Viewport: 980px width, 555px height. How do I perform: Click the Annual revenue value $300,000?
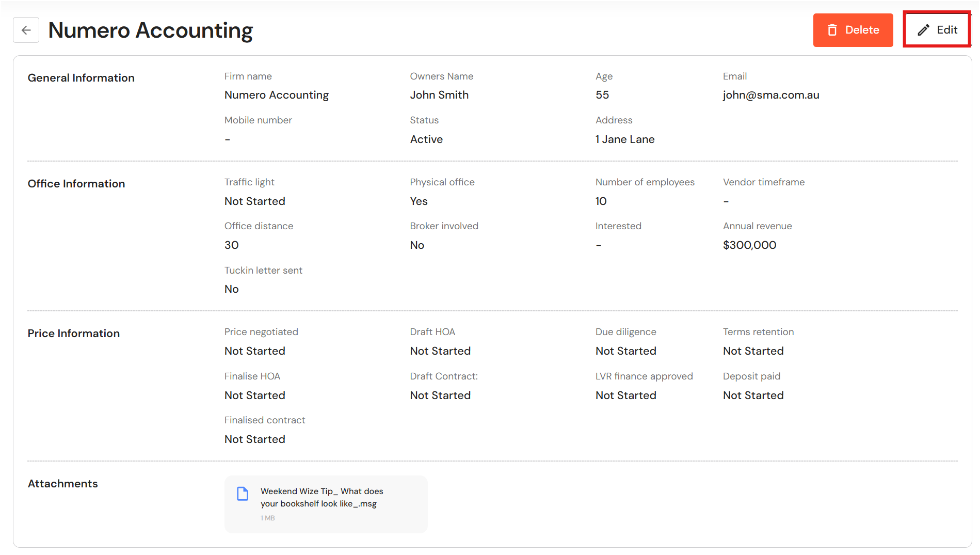(x=749, y=245)
